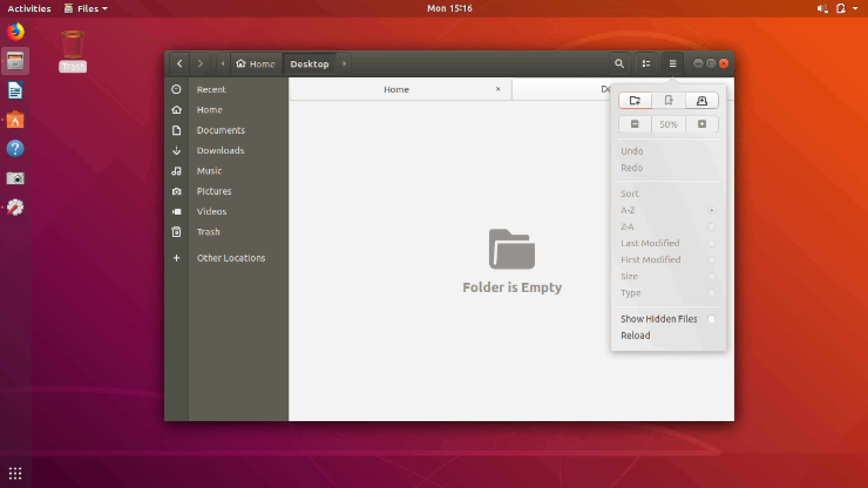Click Reload in the popover menu
This screenshot has height=488, width=868.
coord(669,335)
